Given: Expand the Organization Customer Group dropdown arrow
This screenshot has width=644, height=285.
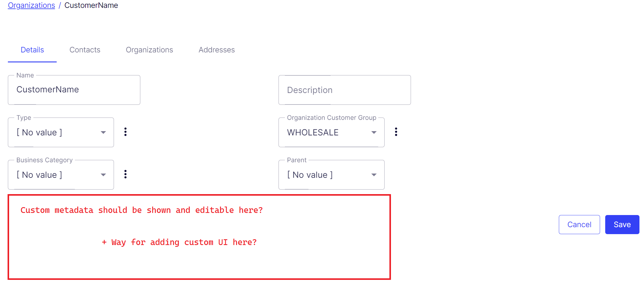Looking at the screenshot, I should 374,132.
